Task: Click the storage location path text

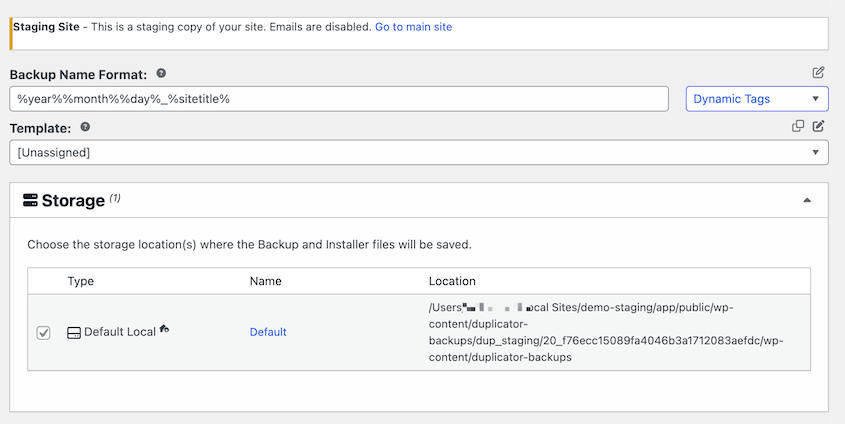Action: pos(606,332)
